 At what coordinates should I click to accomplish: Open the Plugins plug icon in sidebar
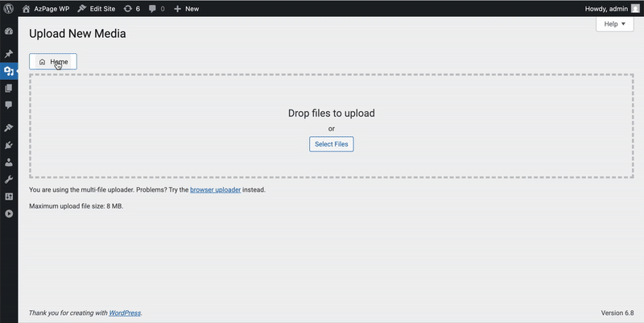click(9, 145)
